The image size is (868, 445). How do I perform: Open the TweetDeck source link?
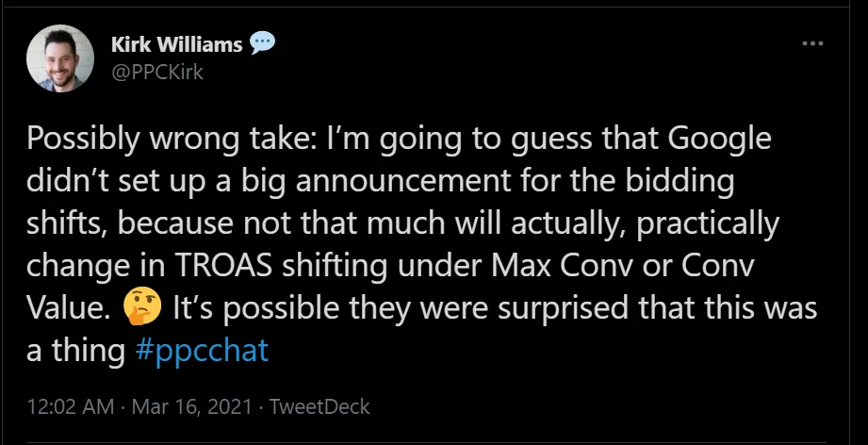pos(319,407)
